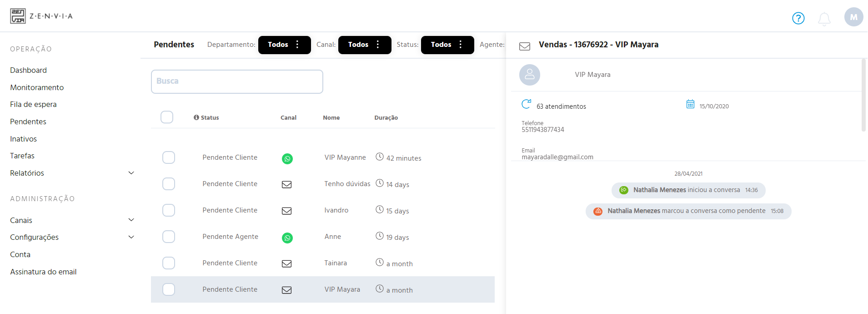Viewport: 868px width, 314px height.
Task: Click the Zenvia logo
Action: tap(41, 16)
